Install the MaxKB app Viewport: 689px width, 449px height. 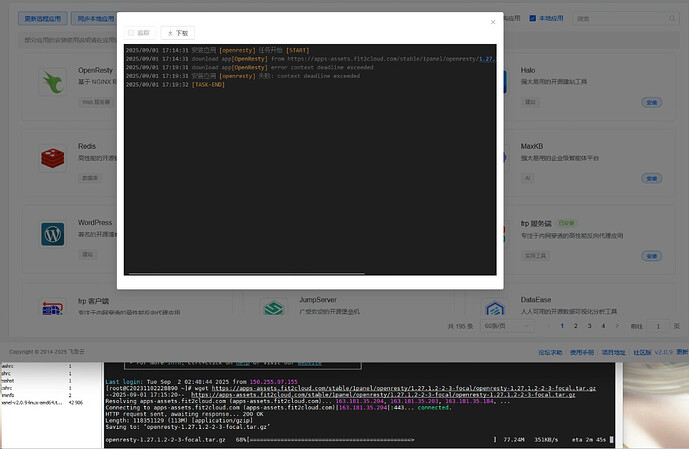(x=652, y=178)
